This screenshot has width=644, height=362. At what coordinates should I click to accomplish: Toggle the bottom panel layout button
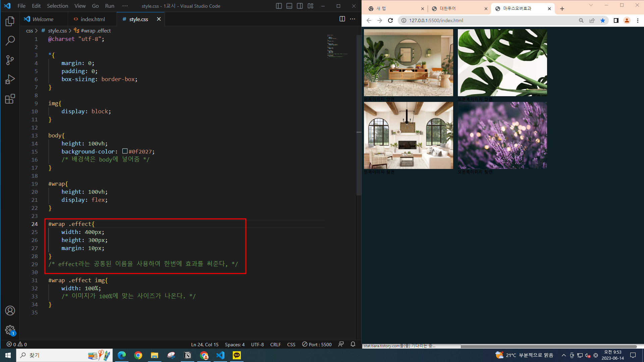289,6
